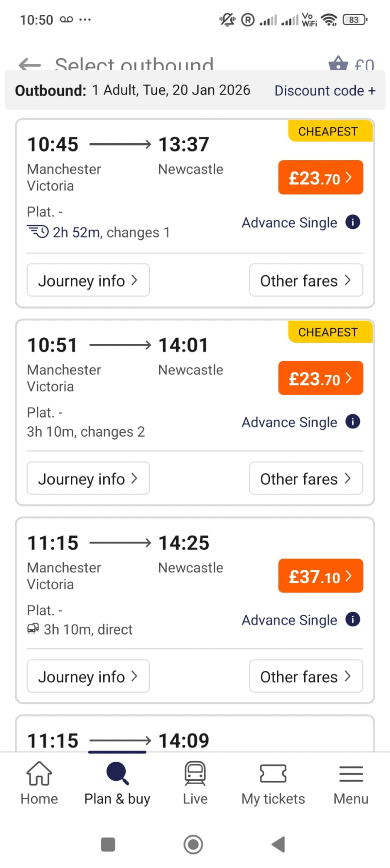Show Other fares for 11:15 direct train
The image size is (390, 868).
[x=306, y=676]
